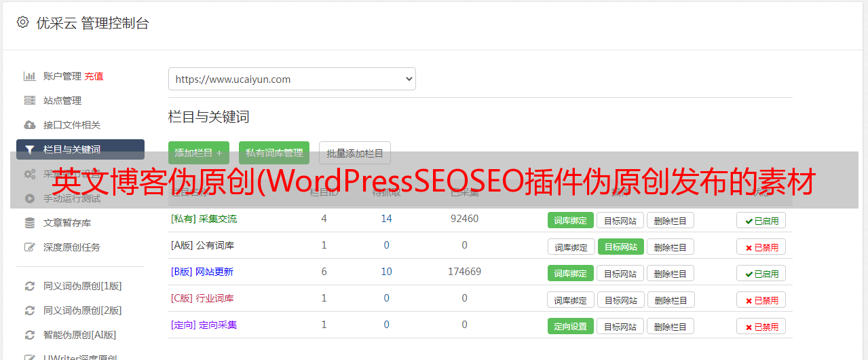Open the site URL dropdown selector
Viewport: 868px width, 360px height.
pos(292,79)
